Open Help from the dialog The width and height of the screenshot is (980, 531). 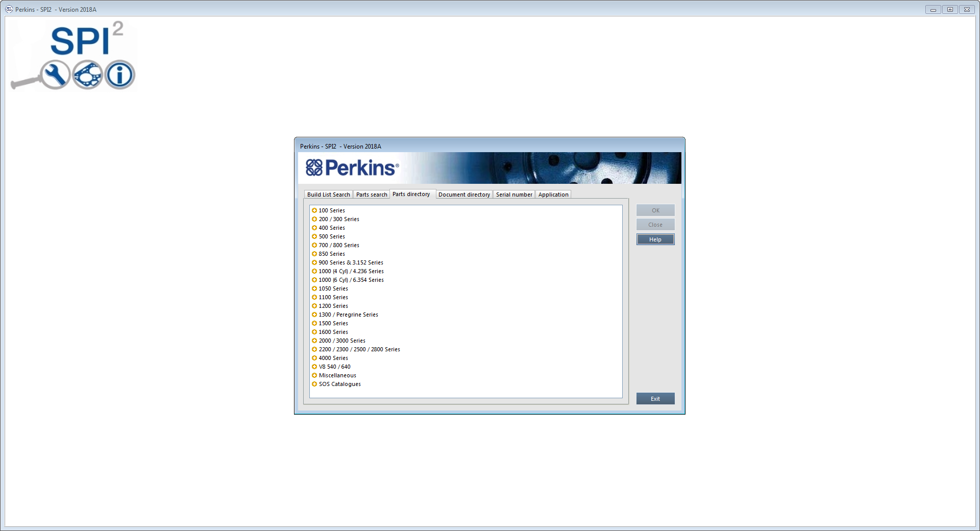click(x=655, y=239)
